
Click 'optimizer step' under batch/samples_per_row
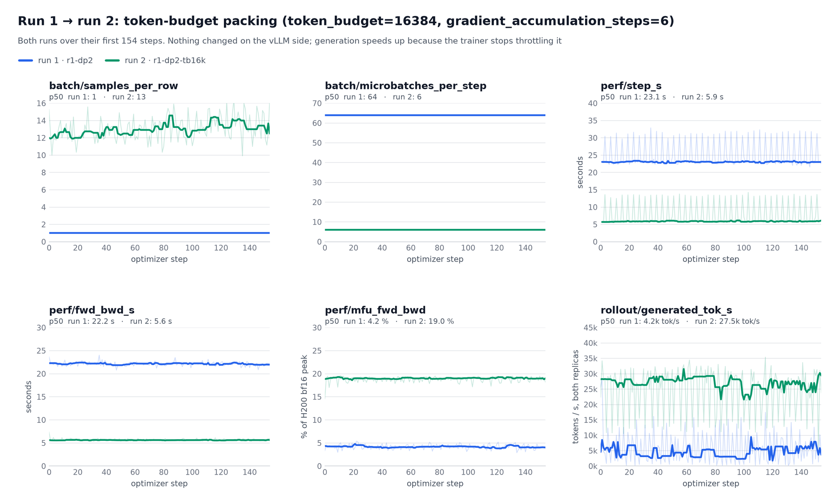[x=159, y=259]
